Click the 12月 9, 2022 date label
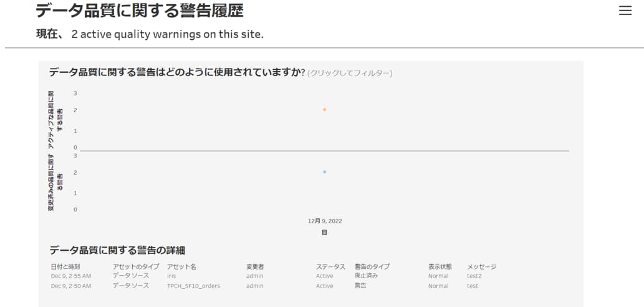This screenshot has height=307, width=644. 325,221
